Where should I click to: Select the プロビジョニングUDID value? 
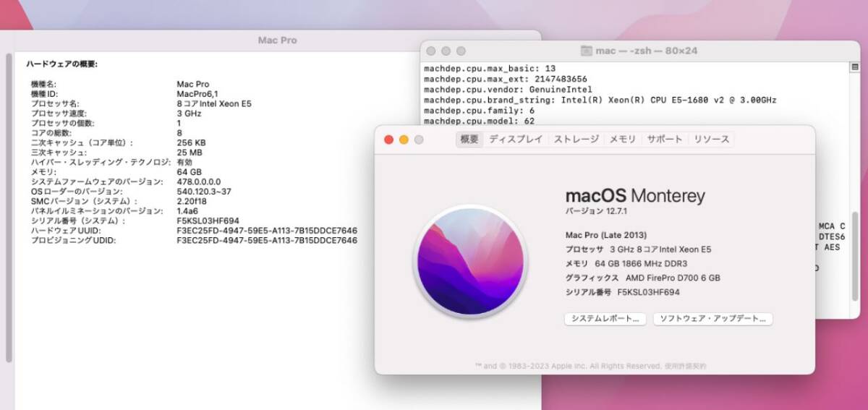tap(267, 240)
